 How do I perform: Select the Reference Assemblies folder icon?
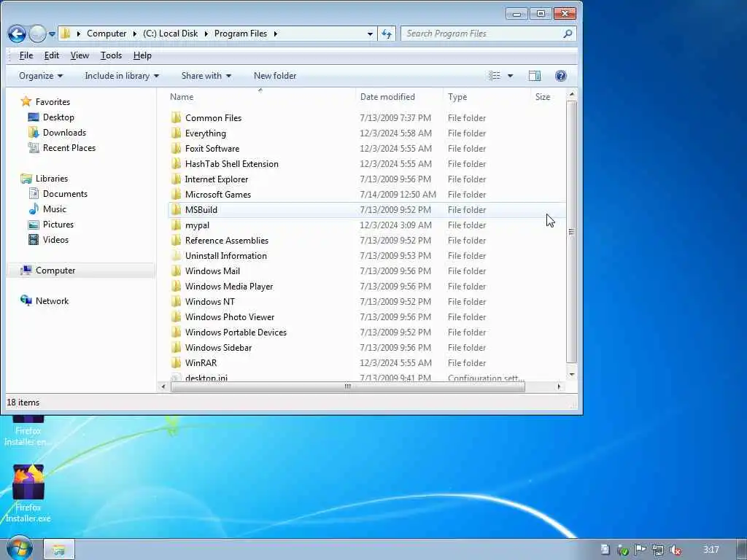point(176,240)
